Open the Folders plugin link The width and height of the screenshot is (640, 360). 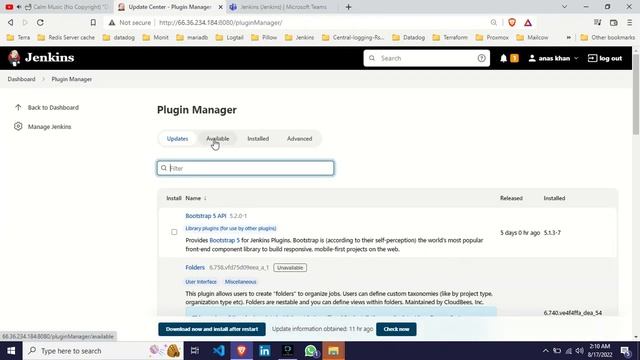(195, 268)
